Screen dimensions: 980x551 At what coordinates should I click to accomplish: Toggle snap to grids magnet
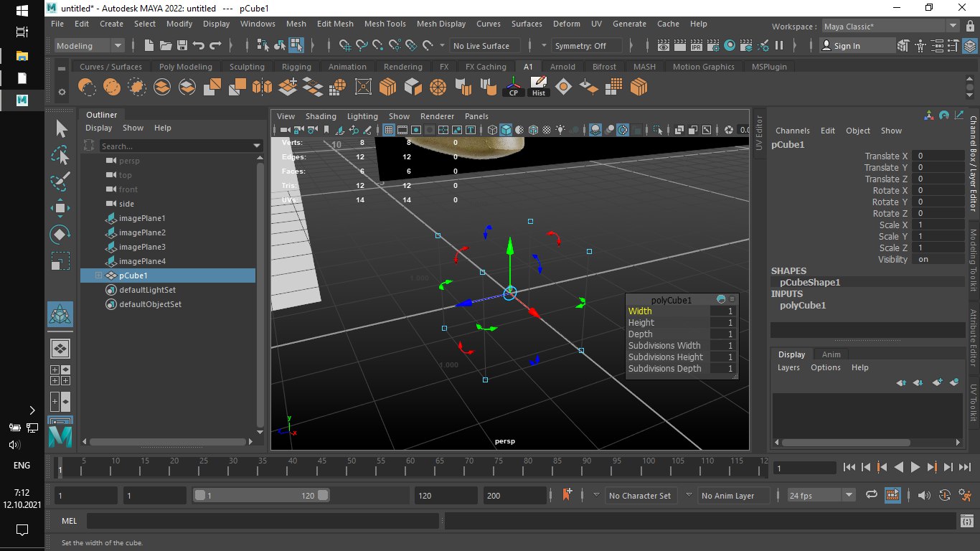(x=346, y=45)
